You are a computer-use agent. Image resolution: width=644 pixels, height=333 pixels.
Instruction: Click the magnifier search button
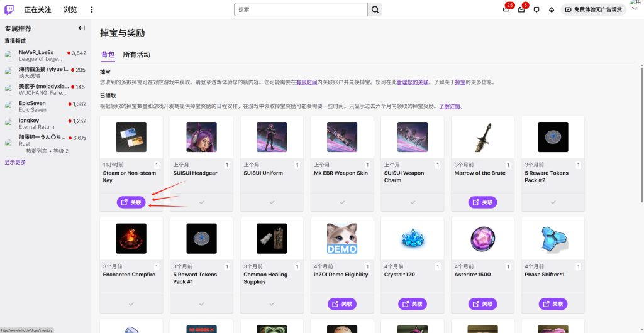coord(375,9)
